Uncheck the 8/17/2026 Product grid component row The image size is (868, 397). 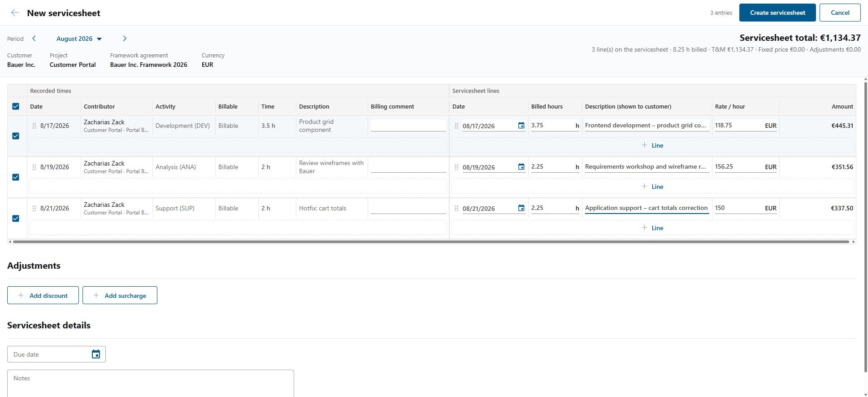16,136
